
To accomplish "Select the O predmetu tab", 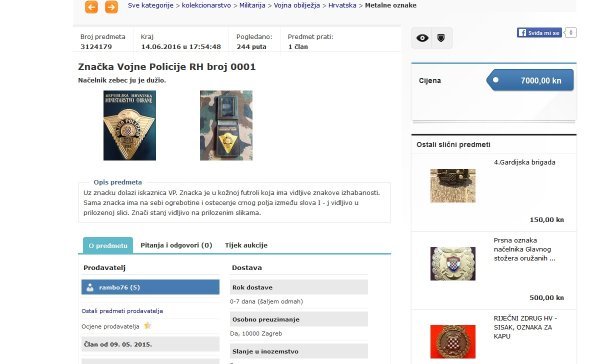I will [108, 245].
